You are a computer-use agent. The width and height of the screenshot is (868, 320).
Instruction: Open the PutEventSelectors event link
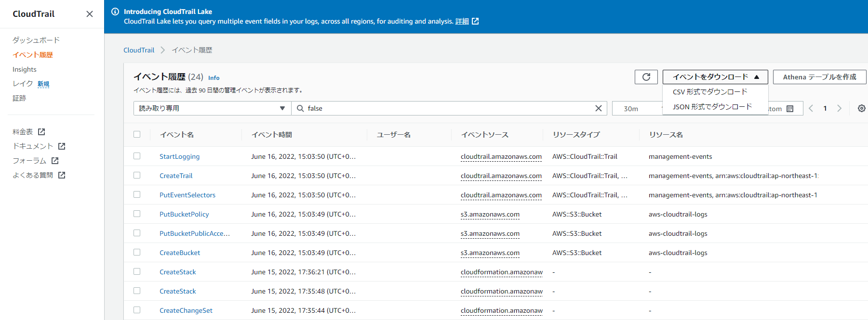pos(187,195)
